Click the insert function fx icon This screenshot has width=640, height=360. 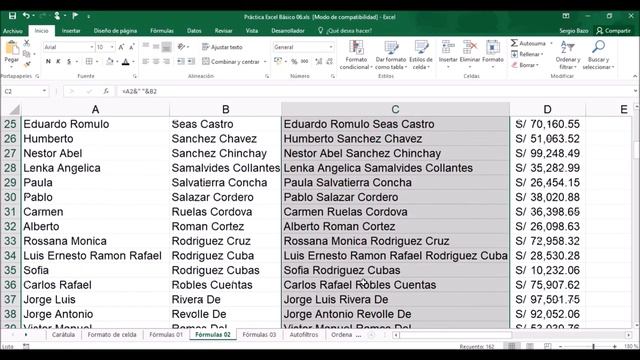click(106, 91)
